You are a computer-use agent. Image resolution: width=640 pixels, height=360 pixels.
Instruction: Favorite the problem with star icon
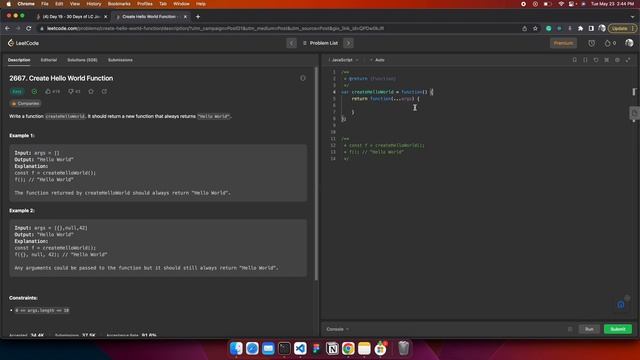(91, 91)
